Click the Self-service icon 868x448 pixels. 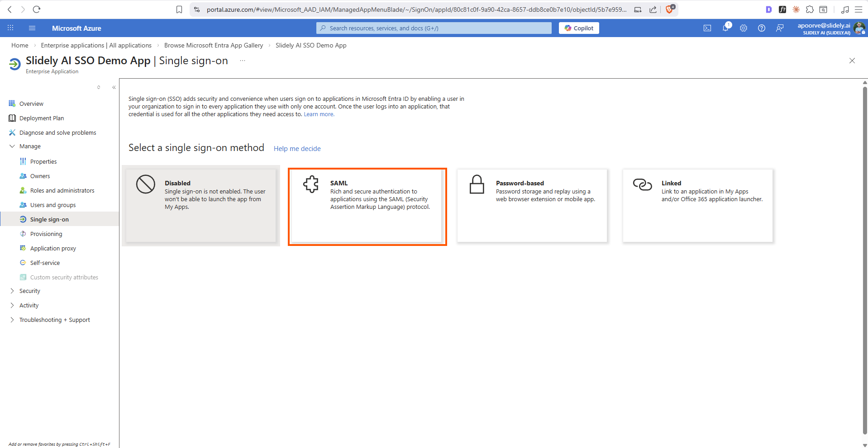pos(23,263)
